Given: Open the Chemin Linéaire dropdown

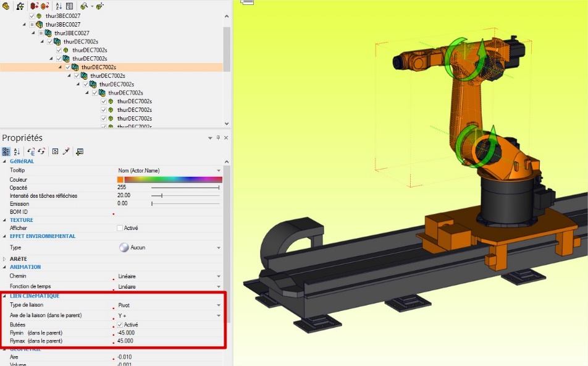Looking at the screenshot, I should pyautogui.click(x=219, y=276).
